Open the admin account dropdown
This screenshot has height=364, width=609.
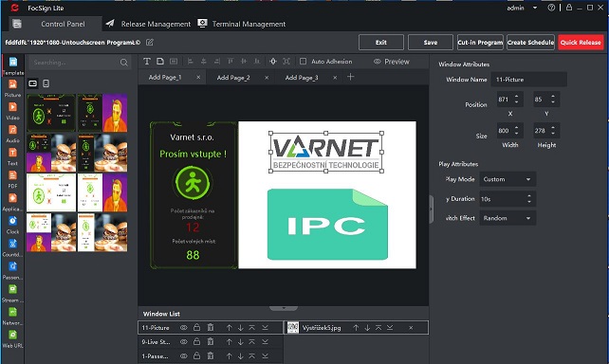click(523, 8)
